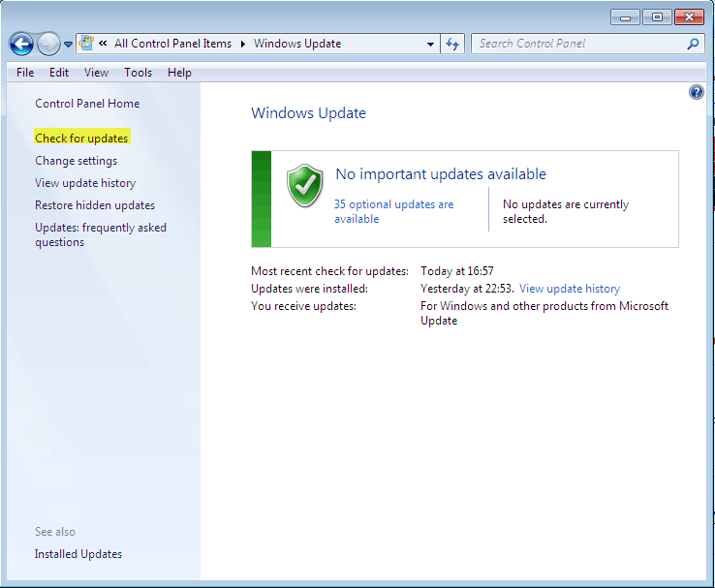Open View update history in the sidebar
This screenshot has width=715, height=588.
point(85,183)
